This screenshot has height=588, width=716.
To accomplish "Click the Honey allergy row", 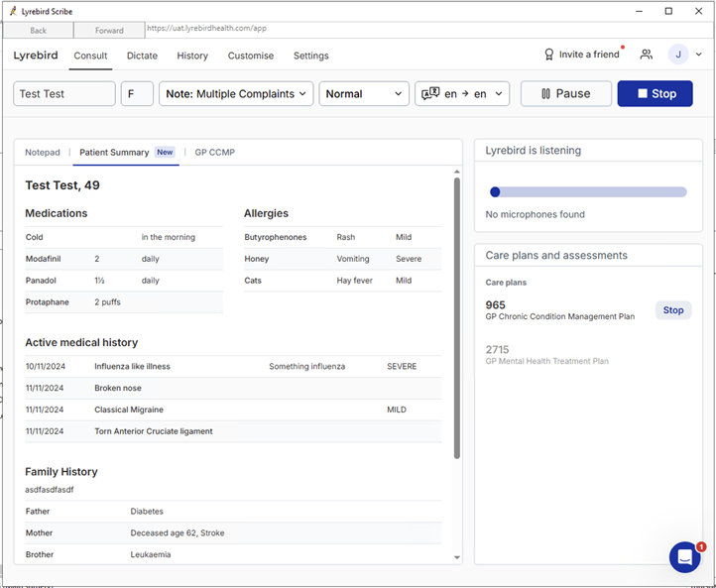I will coord(342,259).
